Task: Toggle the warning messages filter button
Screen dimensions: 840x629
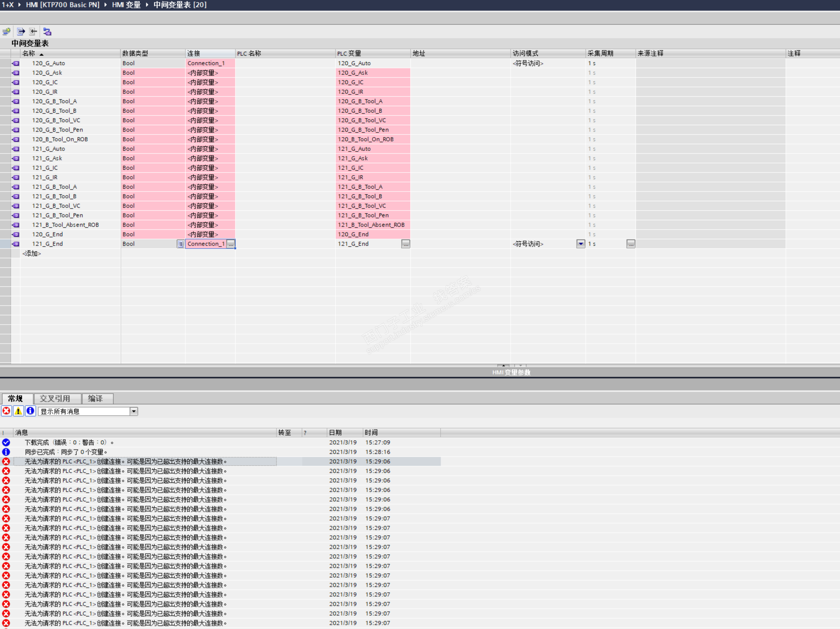Action: (x=18, y=411)
